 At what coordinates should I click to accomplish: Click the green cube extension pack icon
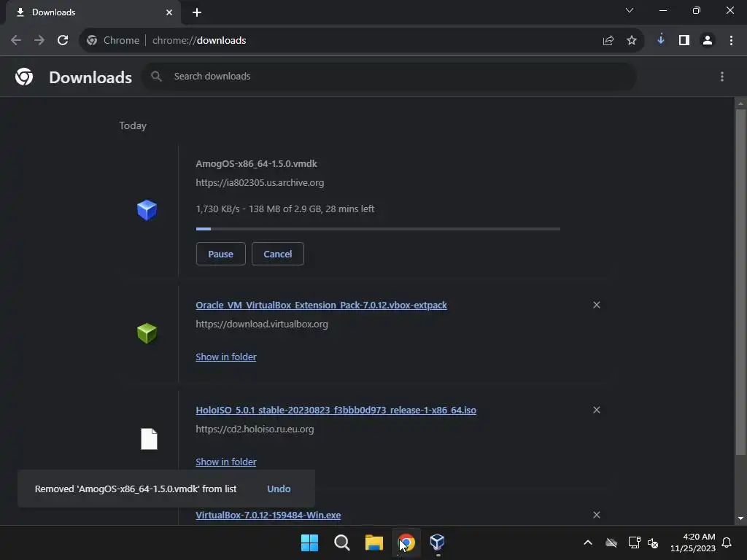[x=147, y=333]
